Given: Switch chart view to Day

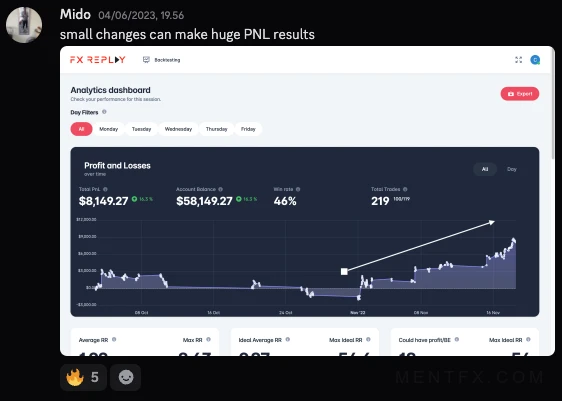Looking at the screenshot, I should 512,169.
